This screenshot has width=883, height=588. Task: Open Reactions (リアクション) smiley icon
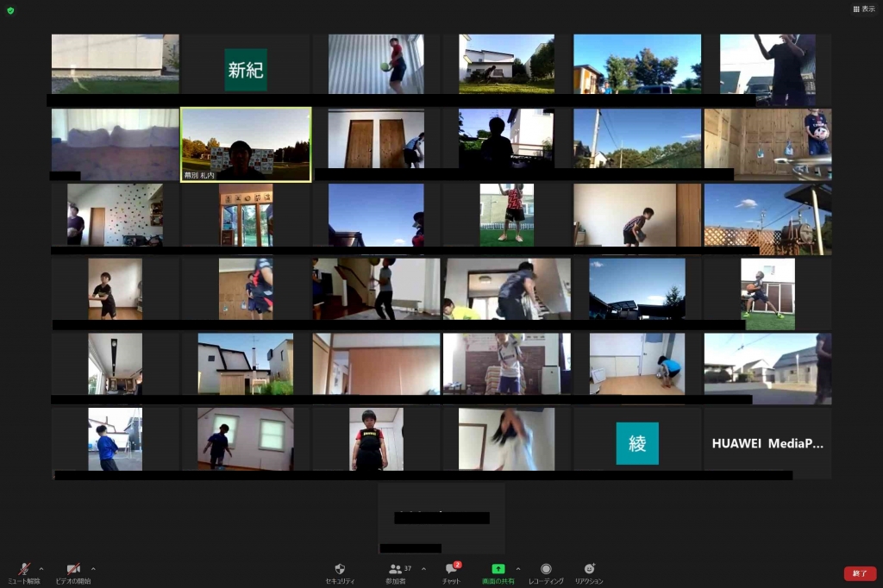tap(589, 570)
